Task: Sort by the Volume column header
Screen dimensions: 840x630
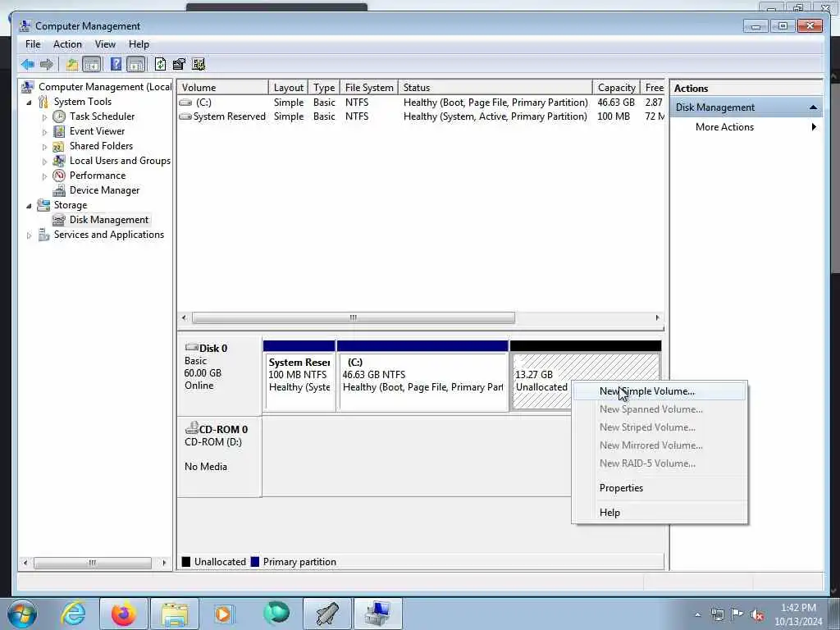Action: (223, 87)
